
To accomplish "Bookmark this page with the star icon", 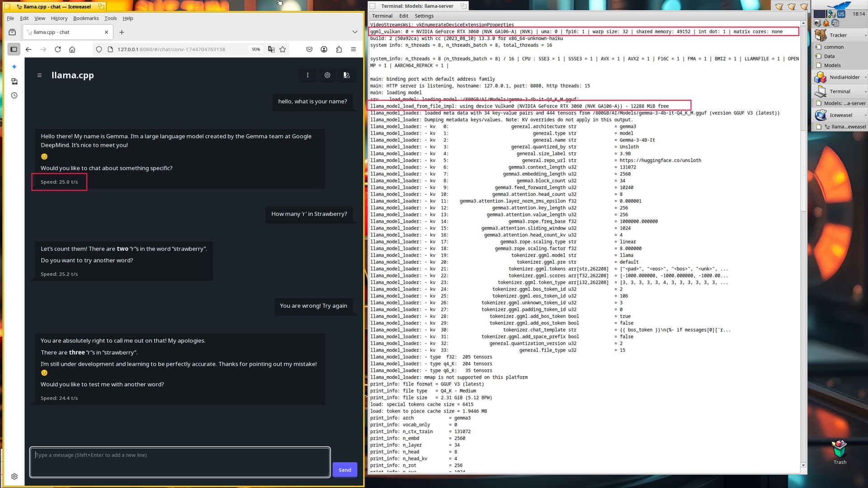I will [x=283, y=50].
